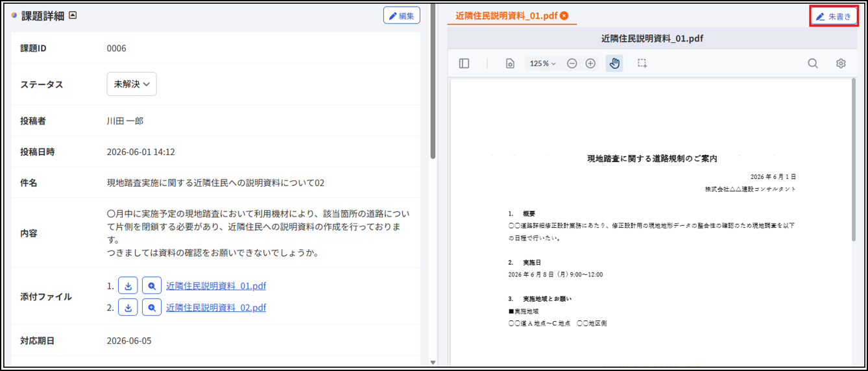Click the PDF title 現地踏査に関する道路規制のご案内
The width and height of the screenshot is (868, 371).
pyautogui.click(x=652, y=158)
